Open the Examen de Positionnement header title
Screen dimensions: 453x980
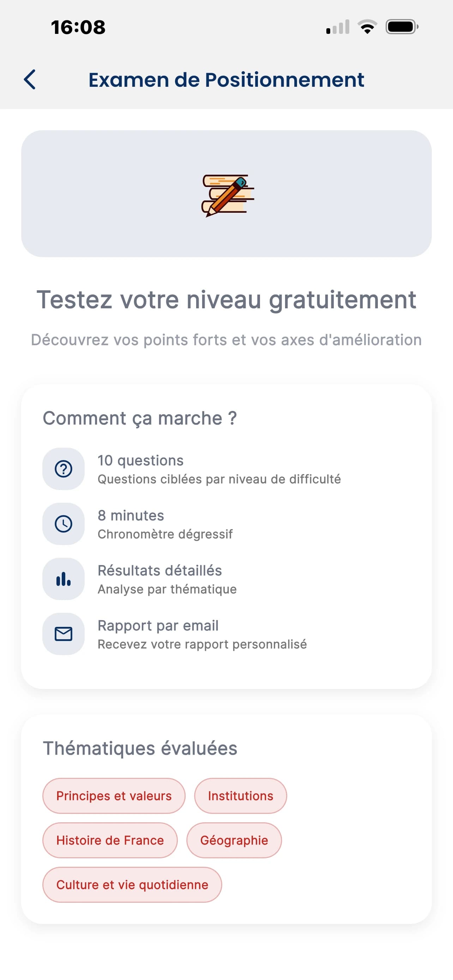[x=226, y=80]
